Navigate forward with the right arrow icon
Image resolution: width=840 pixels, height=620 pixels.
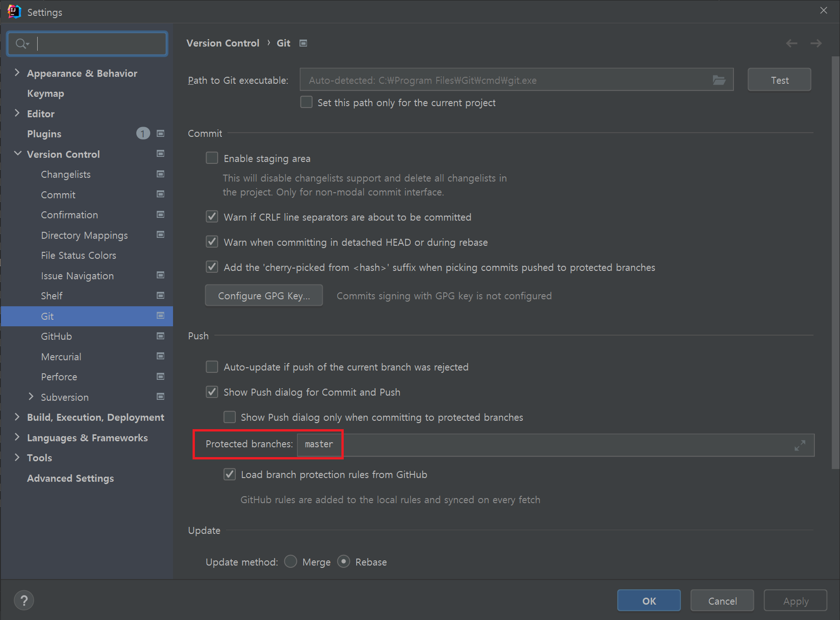tap(816, 43)
